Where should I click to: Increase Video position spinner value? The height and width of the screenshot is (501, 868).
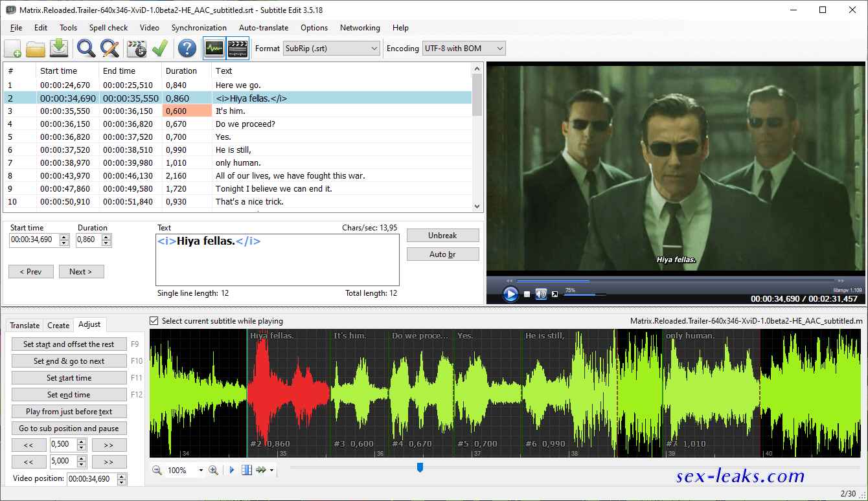click(x=122, y=476)
